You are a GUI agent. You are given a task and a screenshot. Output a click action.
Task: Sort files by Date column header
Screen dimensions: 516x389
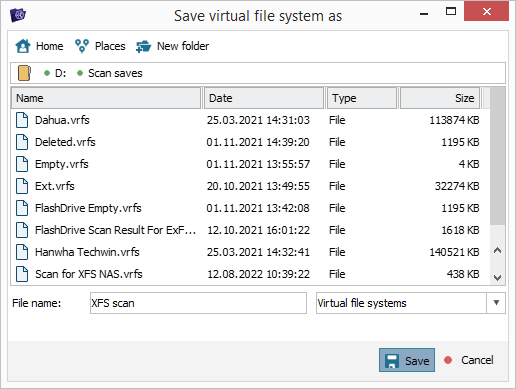pos(264,98)
